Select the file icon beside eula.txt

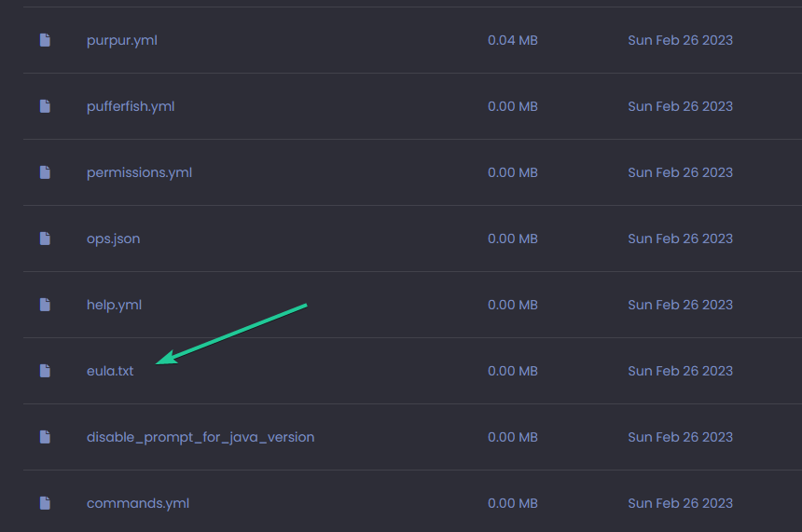pyautogui.click(x=45, y=371)
